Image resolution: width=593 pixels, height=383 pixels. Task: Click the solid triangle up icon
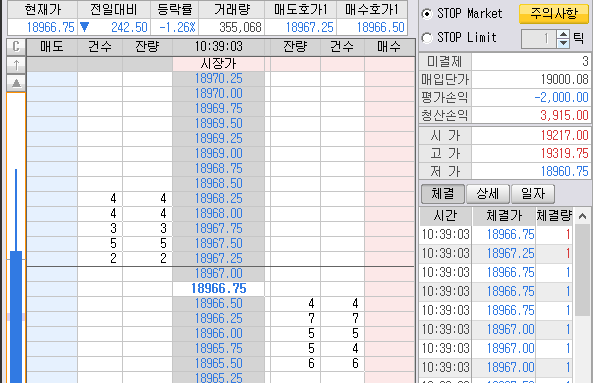point(16,83)
